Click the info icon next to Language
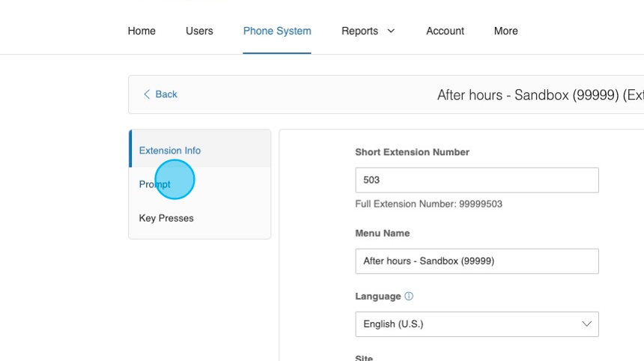 409,297
